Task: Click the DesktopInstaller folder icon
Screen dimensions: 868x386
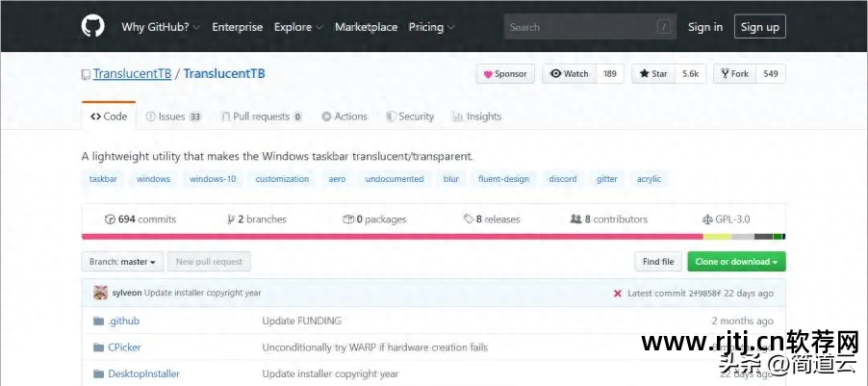Action: tap(98, 373)
